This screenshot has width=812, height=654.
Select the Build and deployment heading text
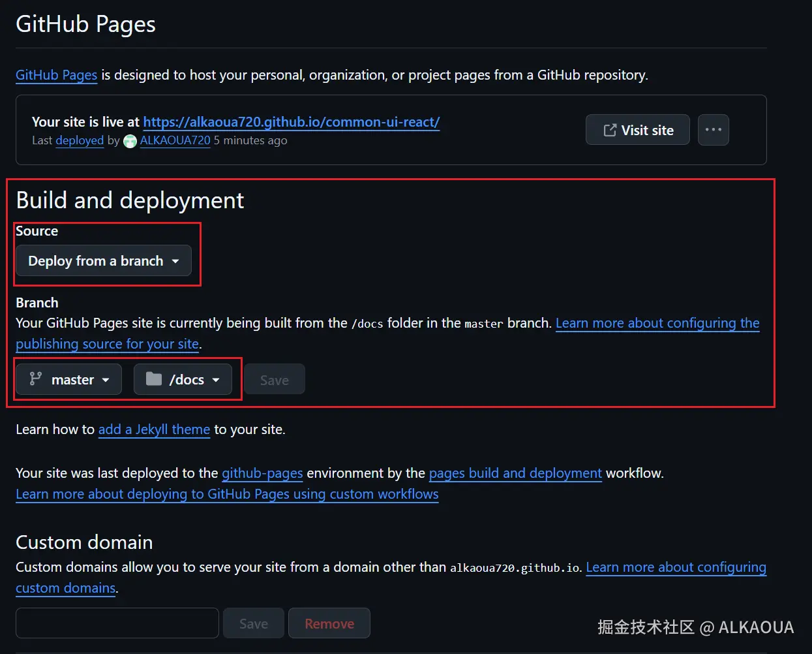130,200
